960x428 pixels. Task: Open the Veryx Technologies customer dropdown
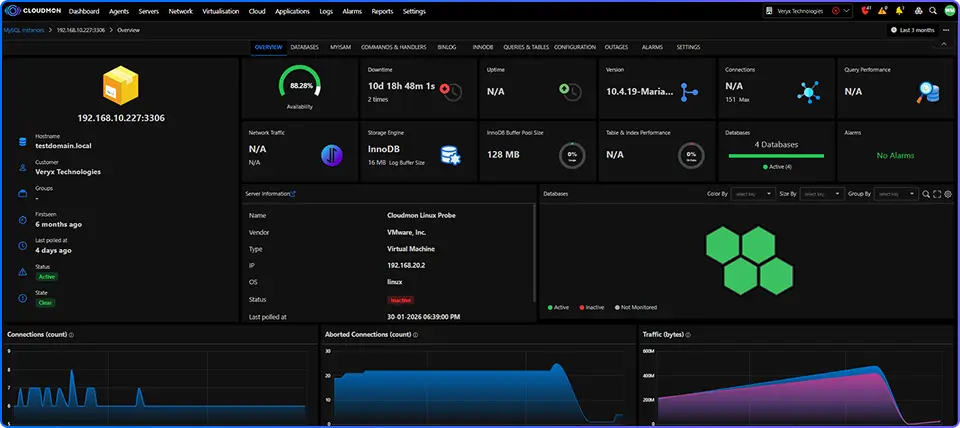click(847, 11)
